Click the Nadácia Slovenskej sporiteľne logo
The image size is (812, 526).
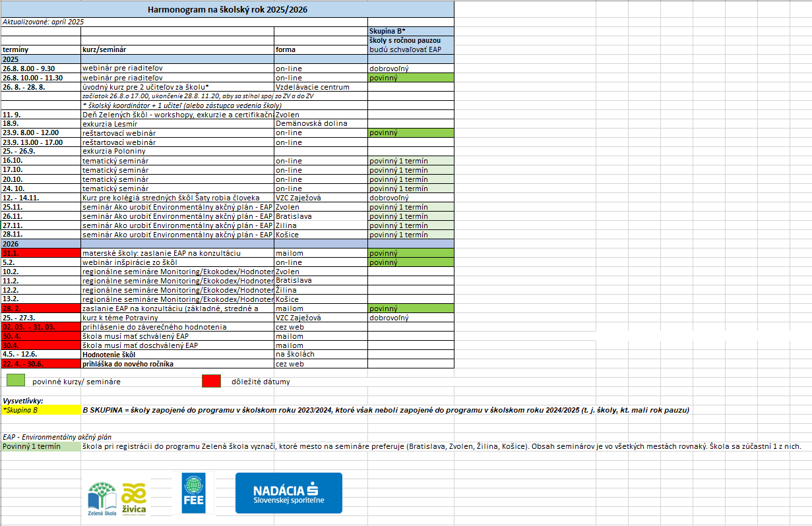[x=289, y=493]
